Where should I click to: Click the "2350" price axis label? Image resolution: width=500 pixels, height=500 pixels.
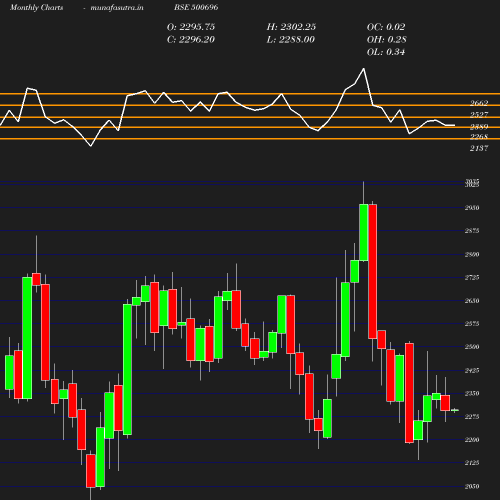(x=472, y=394)
